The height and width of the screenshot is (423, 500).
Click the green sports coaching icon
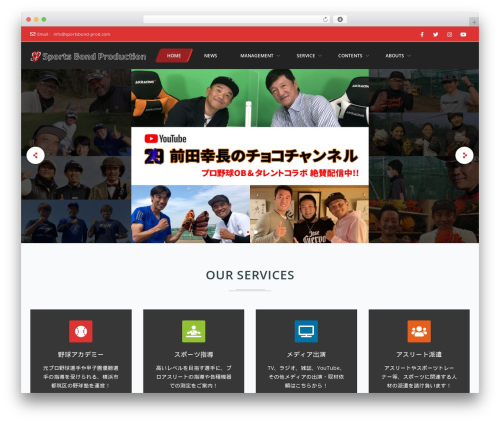[x=194, y=331]
